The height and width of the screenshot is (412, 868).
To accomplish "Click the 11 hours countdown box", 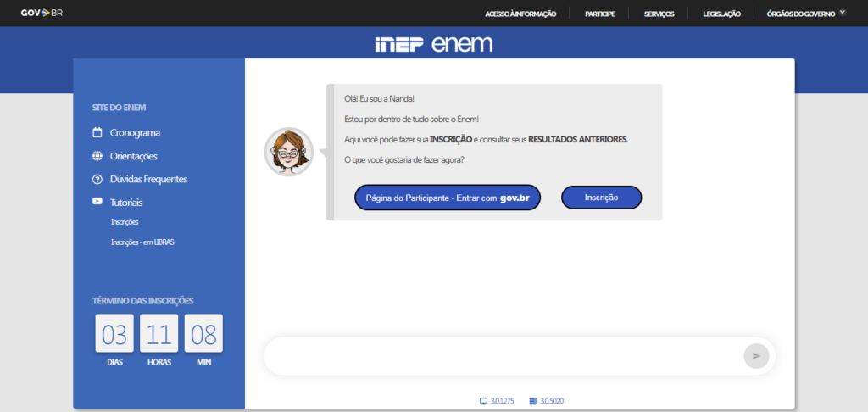I will point(159,333).
